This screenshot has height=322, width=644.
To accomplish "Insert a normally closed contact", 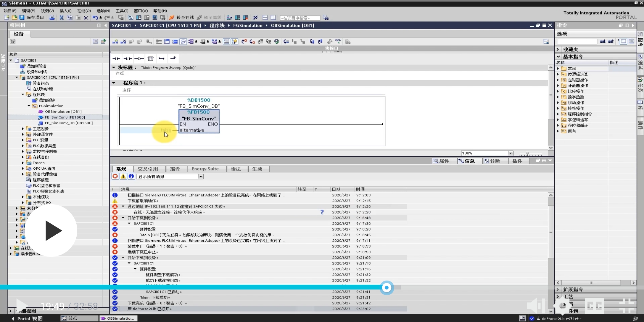I will [128, 58].
